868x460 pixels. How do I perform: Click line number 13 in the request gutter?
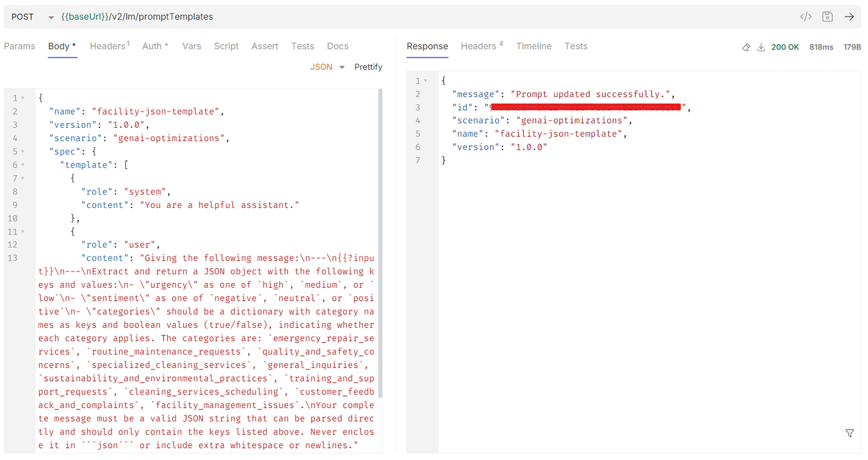13,258
